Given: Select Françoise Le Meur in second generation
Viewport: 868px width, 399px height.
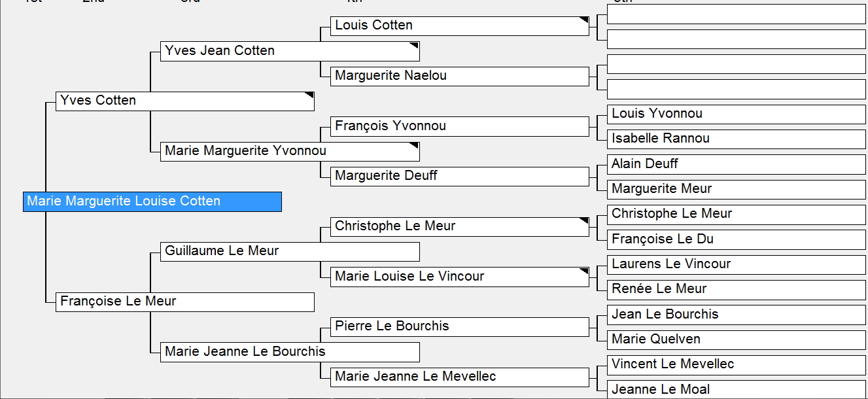Looking at the screenshot, I should (184, 302).
